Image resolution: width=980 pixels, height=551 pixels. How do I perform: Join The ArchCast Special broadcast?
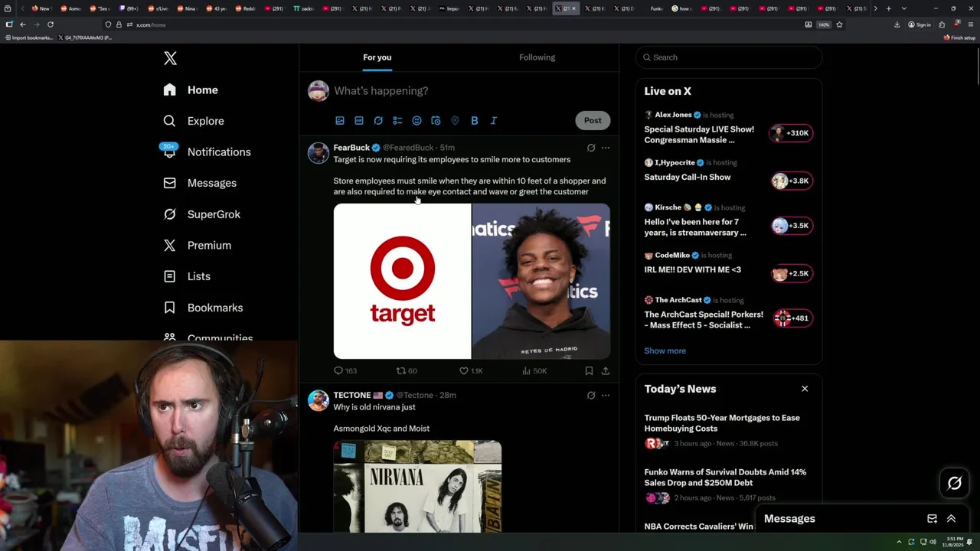coord(729,313)
